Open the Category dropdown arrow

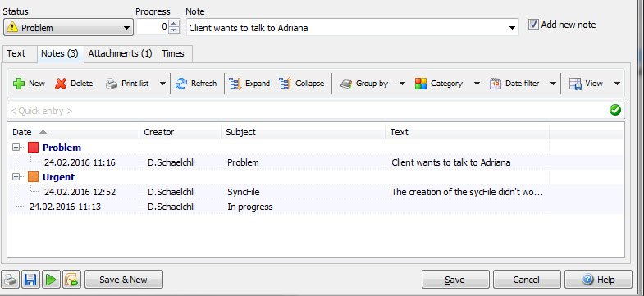pyautogui.click(x=477, y=84)
